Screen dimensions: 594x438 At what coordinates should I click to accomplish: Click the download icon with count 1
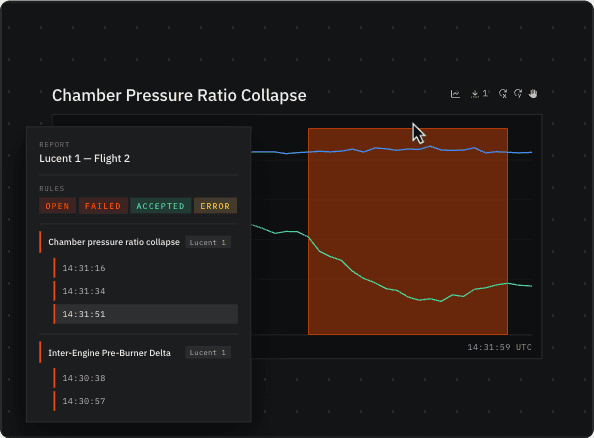pos(479,94)
